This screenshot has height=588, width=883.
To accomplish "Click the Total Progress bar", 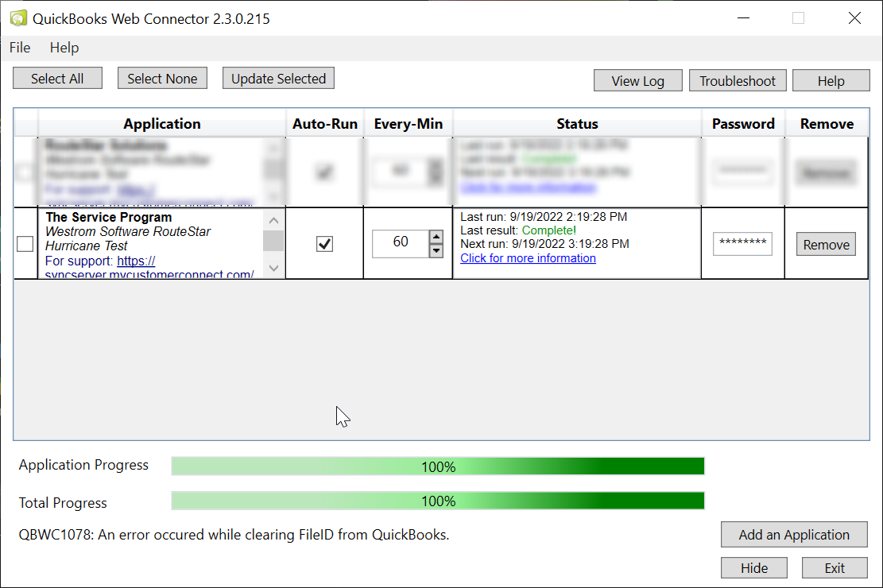I will point(438,501).
